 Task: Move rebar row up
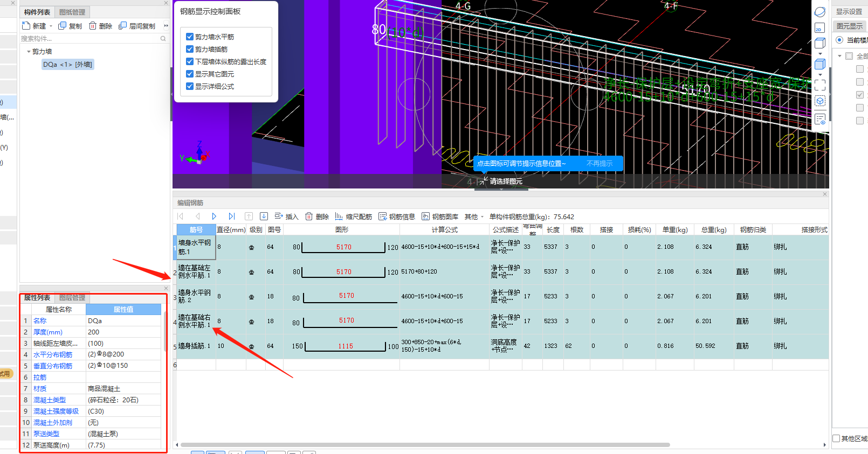(249, 216)
